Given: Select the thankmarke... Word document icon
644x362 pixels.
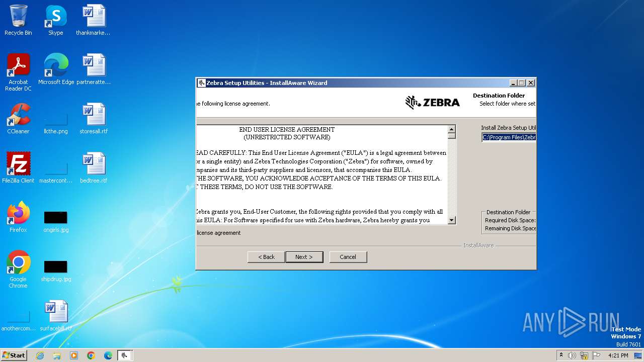Looking at the screenshot, I should 93,20.
